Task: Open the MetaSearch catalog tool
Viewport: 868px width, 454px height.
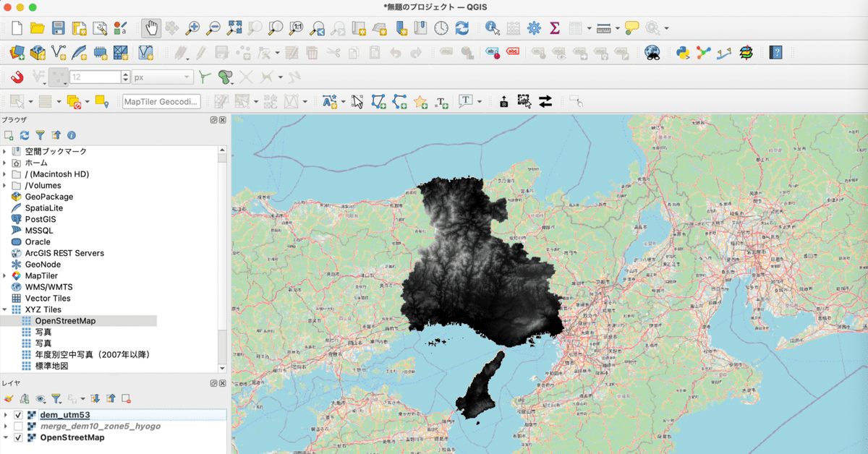Action: click(x=652, y=52)
